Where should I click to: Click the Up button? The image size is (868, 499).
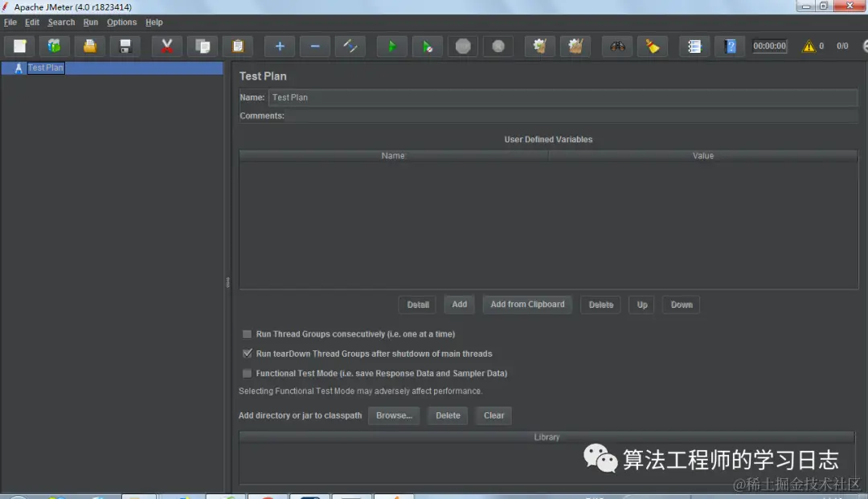coord(641,305)
